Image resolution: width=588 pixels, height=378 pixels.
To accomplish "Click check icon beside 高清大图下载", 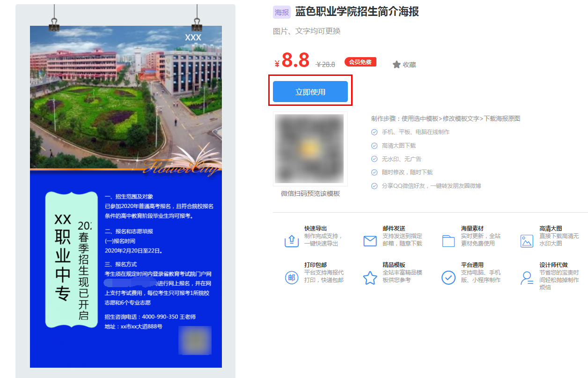I will (x=374, y=146).
